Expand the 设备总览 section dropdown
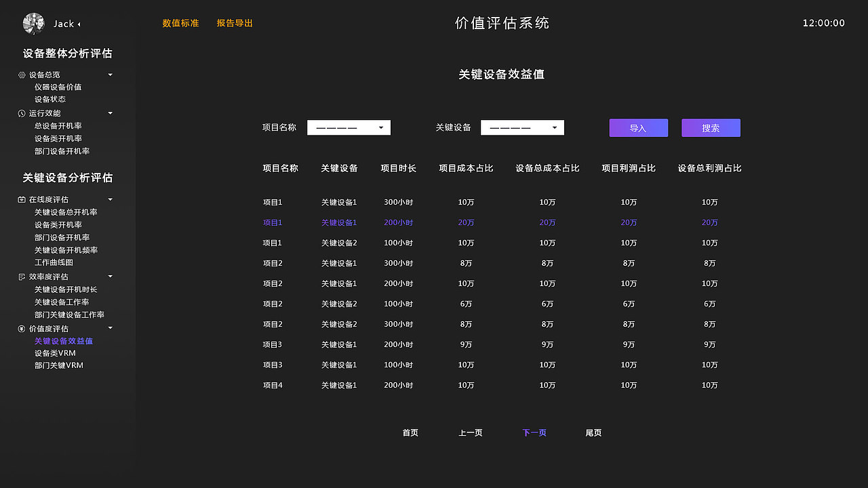 [110, 75]
